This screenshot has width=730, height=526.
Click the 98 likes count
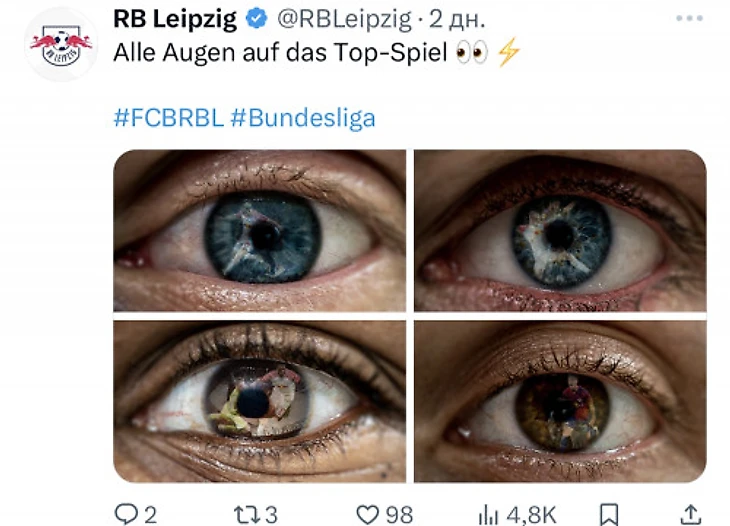399,515
